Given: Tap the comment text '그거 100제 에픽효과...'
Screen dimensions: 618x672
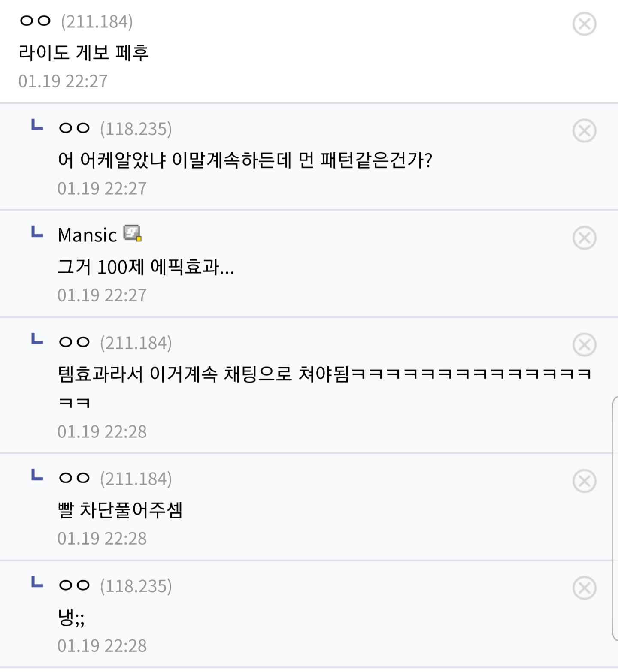Looking at the screenshot, I should (x=146, y=267).
